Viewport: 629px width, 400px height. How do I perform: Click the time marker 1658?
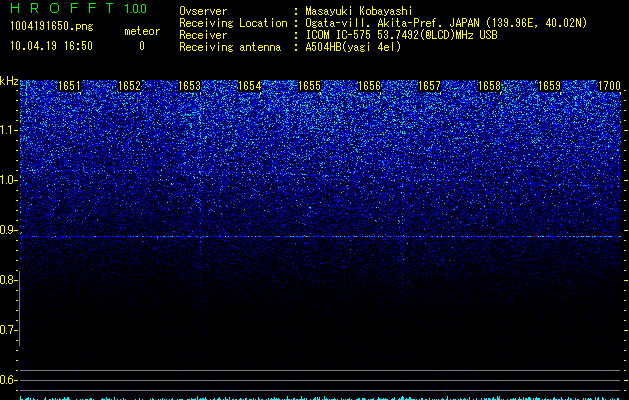point(489,86)
